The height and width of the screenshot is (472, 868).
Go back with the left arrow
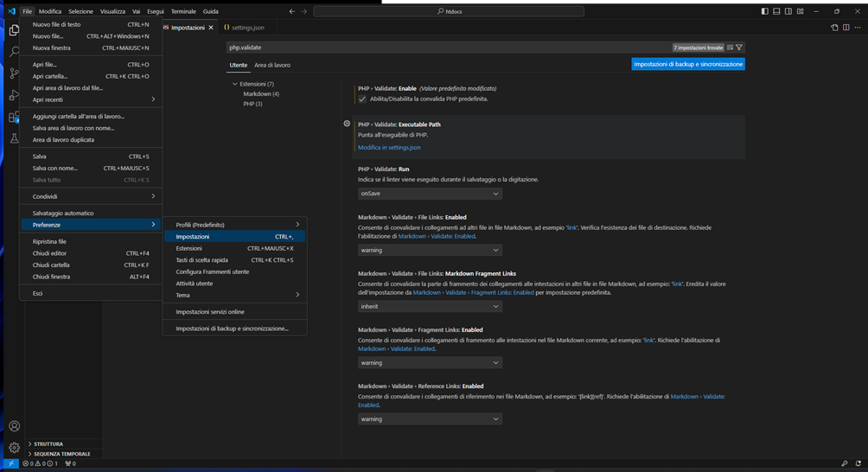(291, 11)
